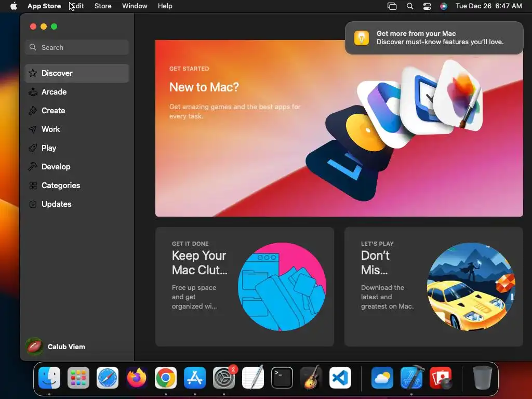Click the lightbulb Tips notification icon
This screenshot has height=399, width=532.
362,37
